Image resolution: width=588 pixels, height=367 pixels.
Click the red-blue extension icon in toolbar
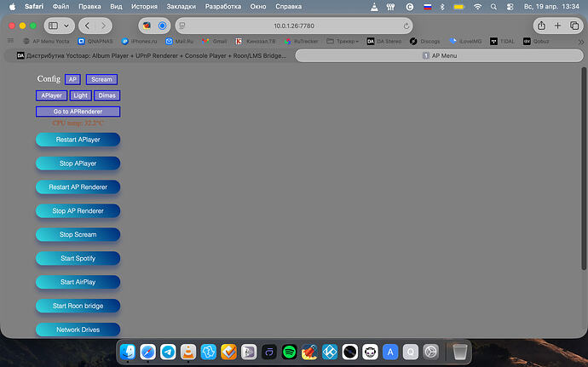(147, 26)
